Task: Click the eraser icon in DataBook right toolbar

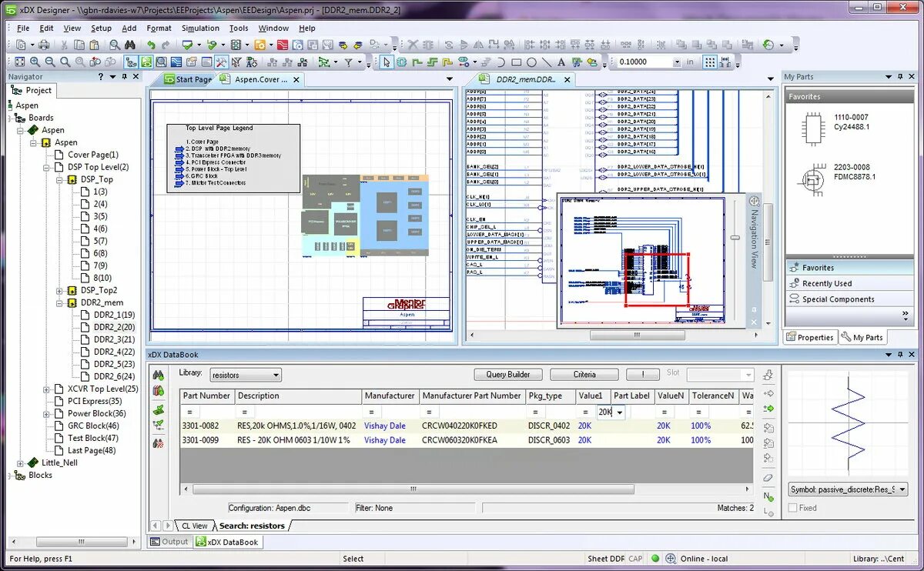Action: [768, 478]
